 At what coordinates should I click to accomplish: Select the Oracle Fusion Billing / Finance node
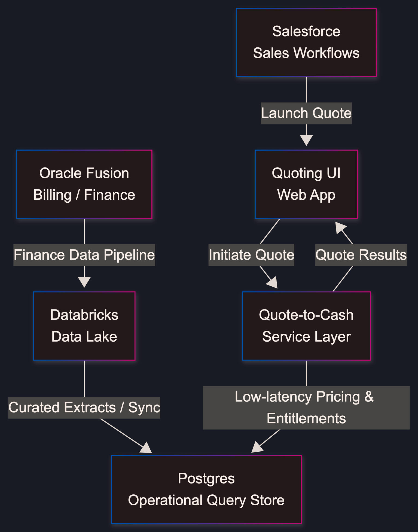84,184
